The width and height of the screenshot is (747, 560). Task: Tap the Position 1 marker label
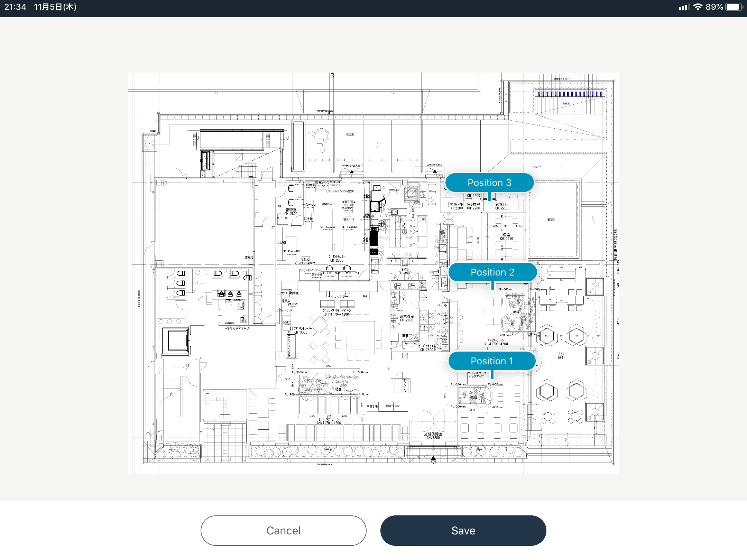coord(492,361)
